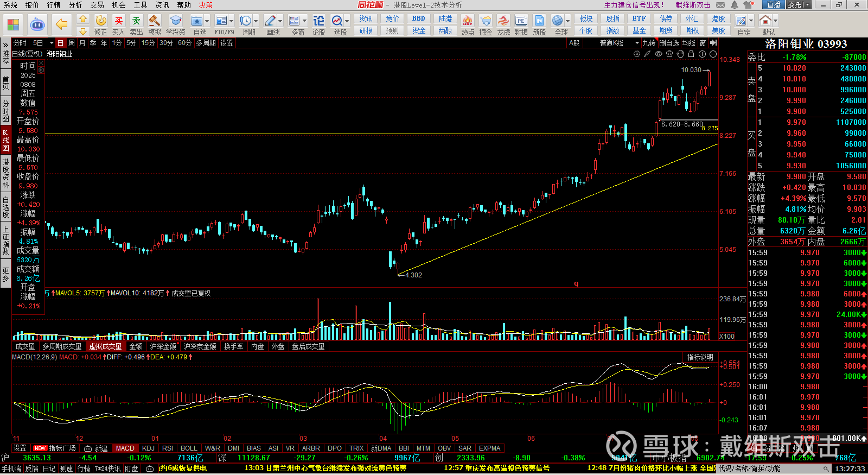Screen dimensions: 868x475
Task: Switch to 15分 minute period
Action: tap(148, 43)
